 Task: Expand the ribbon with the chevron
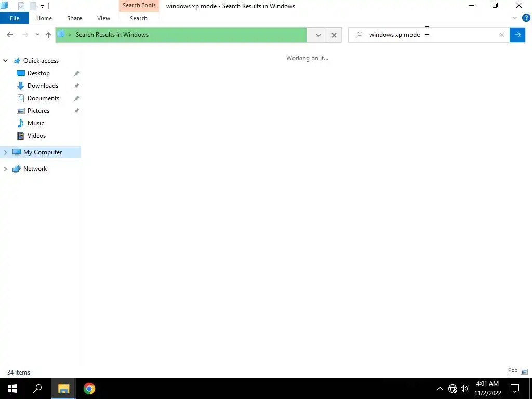(515, 18)
